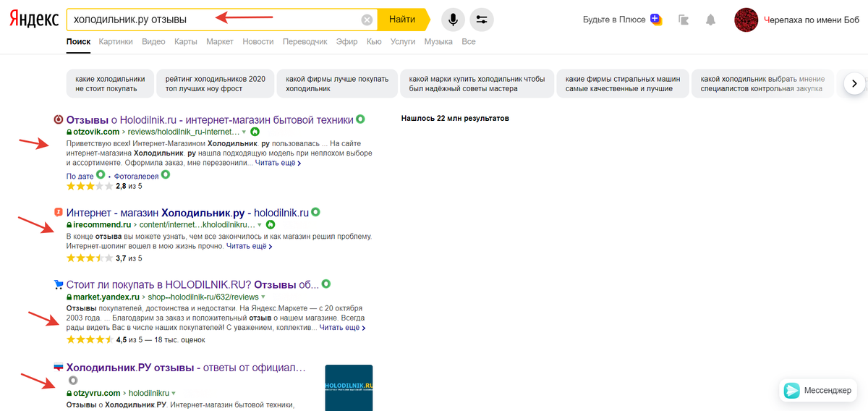Image resolution: width=868 pixels, height=411 pixels.
Task: Open the Кью tab
Action: pyautogui.click(x=374, y=42)
